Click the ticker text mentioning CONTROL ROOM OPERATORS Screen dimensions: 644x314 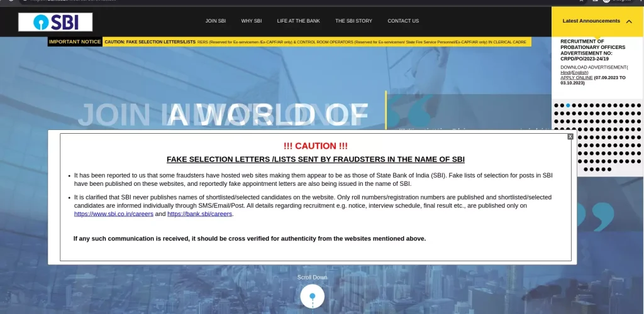[x=362, y=42]
